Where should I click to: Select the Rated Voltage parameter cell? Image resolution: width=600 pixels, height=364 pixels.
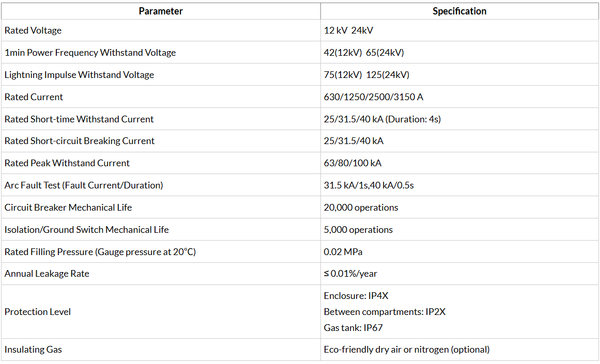click(x=161, y=30)
